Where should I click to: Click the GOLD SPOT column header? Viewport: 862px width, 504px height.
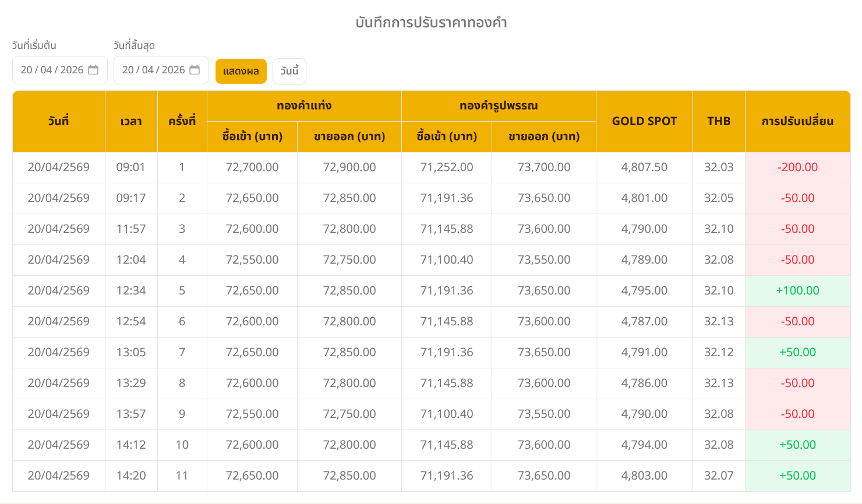point(644,121)
